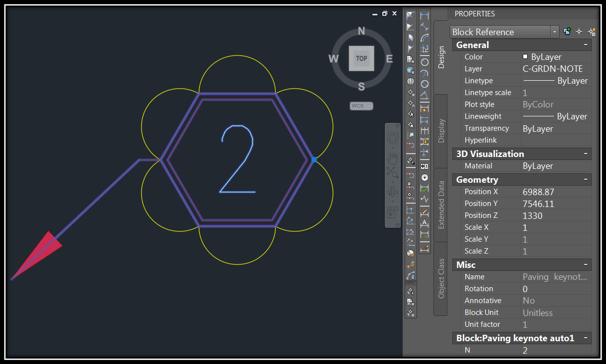Collapse the Misc section

click(586, 264)
